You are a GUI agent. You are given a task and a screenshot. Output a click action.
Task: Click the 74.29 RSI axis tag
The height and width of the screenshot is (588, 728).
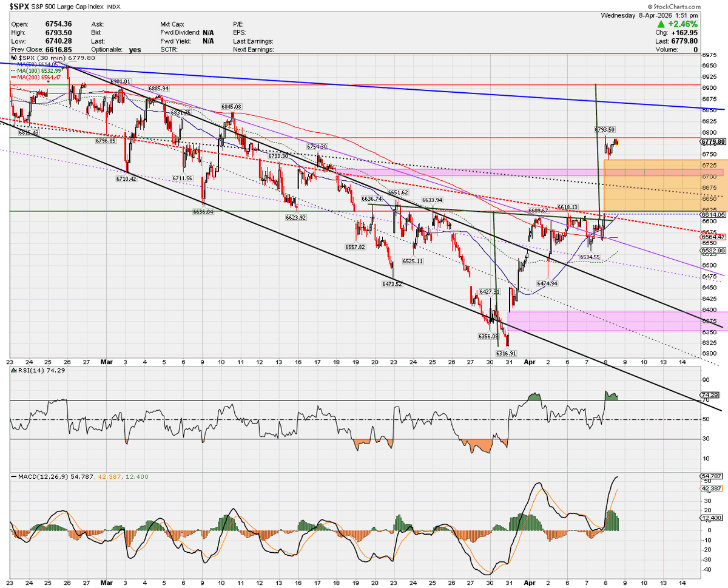point(710,395)
